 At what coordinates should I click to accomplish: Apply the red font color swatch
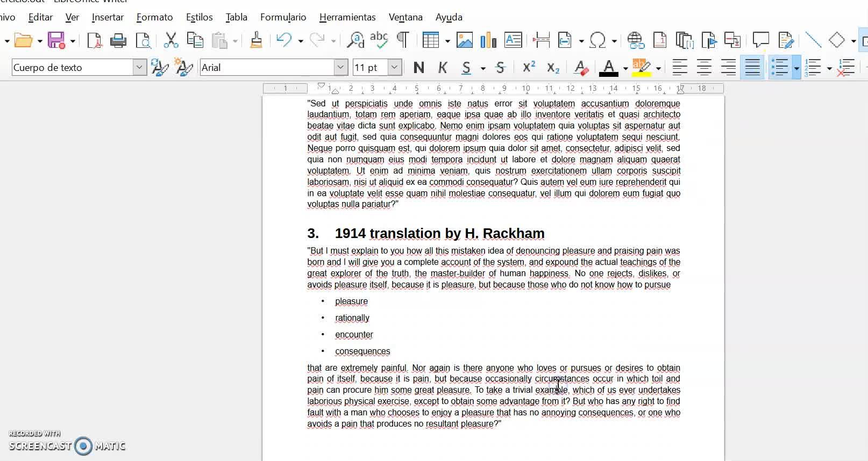[608, 68]
